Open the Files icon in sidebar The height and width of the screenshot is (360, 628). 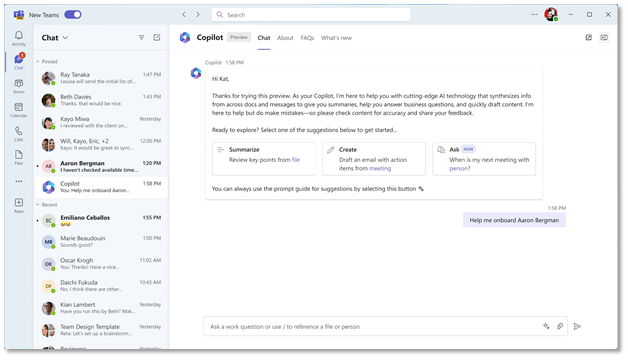click(x=18, y=157)
